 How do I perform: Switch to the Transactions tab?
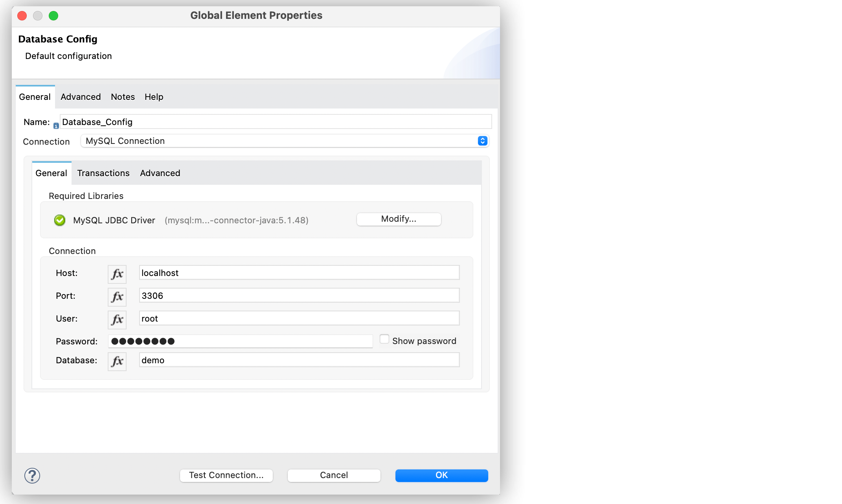coord(103,173)
